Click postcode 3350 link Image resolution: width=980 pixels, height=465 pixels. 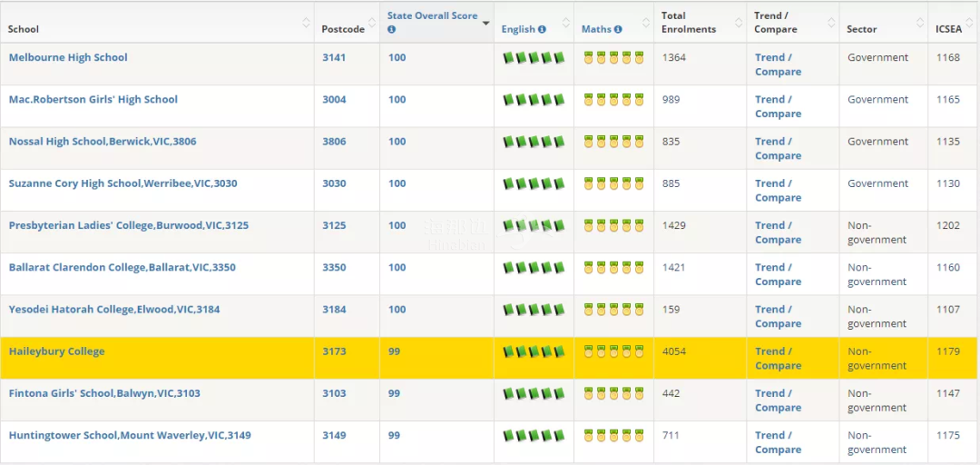[334, 267]
